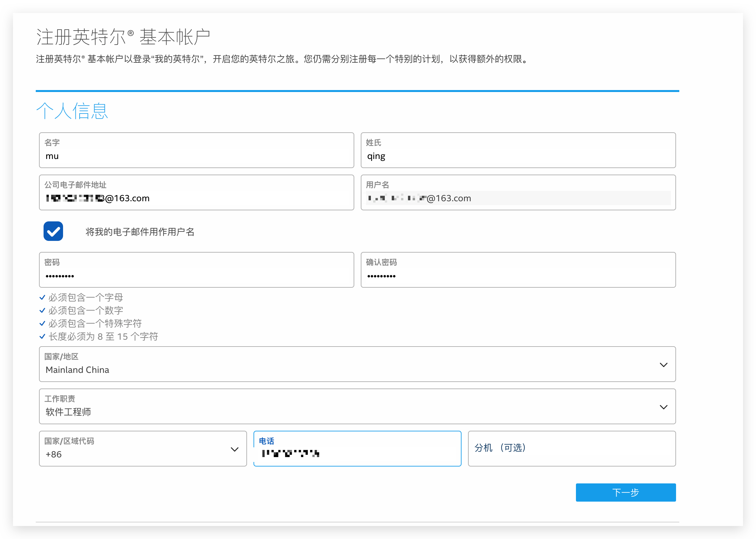Focus the 公司电子邮件地址 email field
Viewport: 756px width, 539px height.
tap(196, 192)
